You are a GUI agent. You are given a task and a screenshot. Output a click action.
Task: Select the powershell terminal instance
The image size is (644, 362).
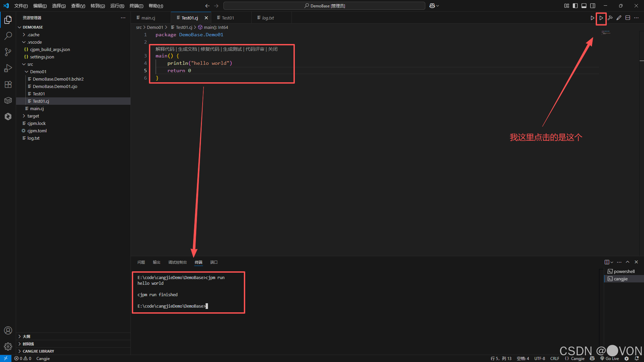coord(624,271)
